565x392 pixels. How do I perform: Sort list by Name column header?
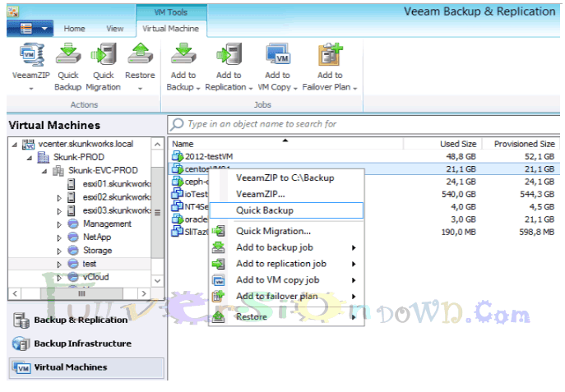285,144
